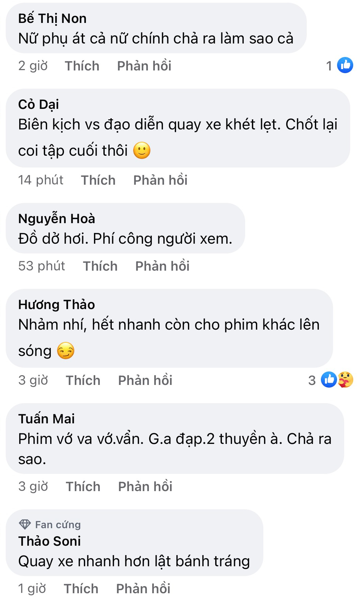Click the Fan cứng diamond badge icon
This screenshot has height=603, width=364.
[x=25, y=524]
